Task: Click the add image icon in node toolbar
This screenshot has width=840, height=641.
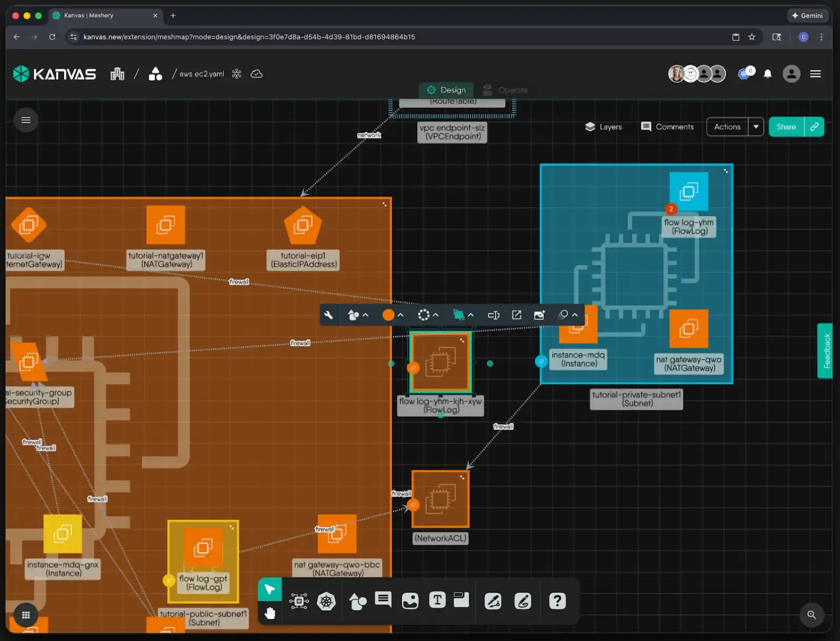Action: point(539,315)
